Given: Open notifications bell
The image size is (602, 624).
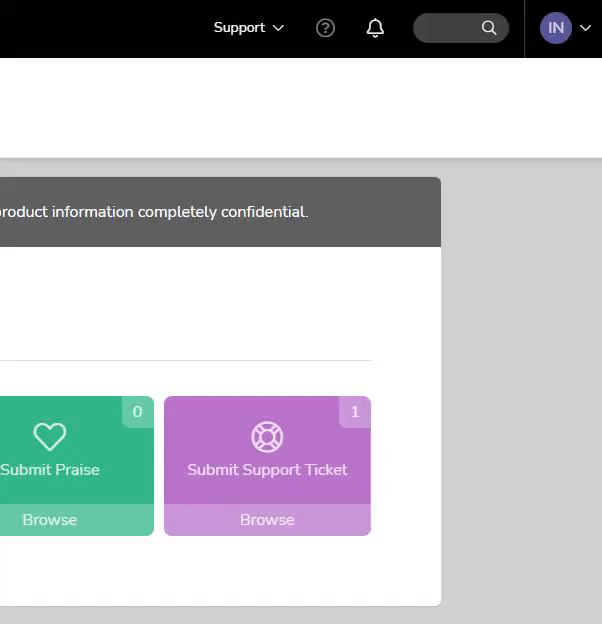Looking at the screenshot, I should pyautogui.click(x=375, y=28).
